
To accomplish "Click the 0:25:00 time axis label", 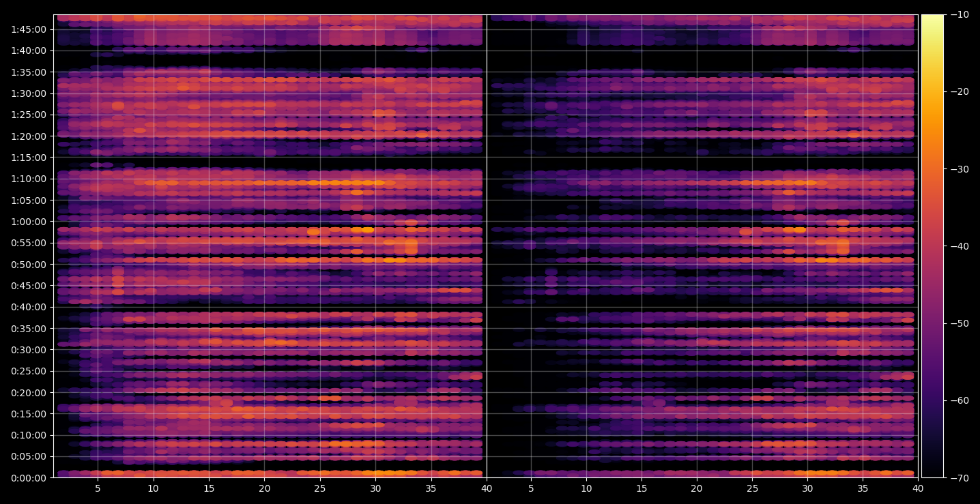I will point(29,371).
